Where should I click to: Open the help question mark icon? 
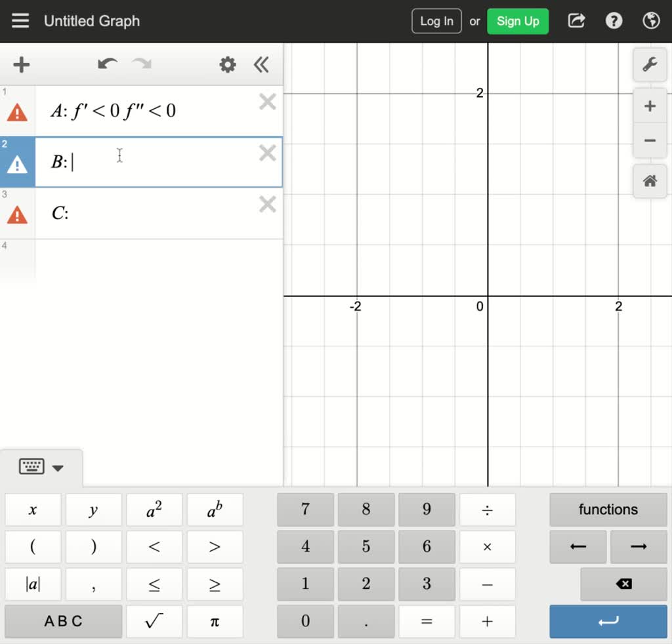(614, 20)
